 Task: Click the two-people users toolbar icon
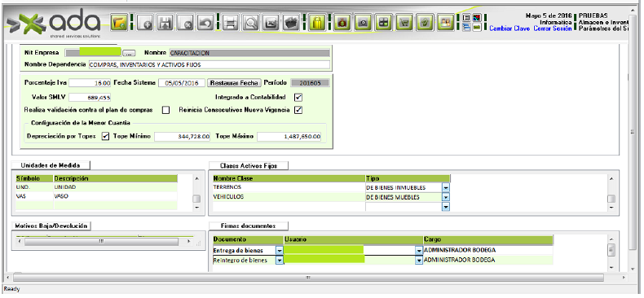(x=445, y=23)
